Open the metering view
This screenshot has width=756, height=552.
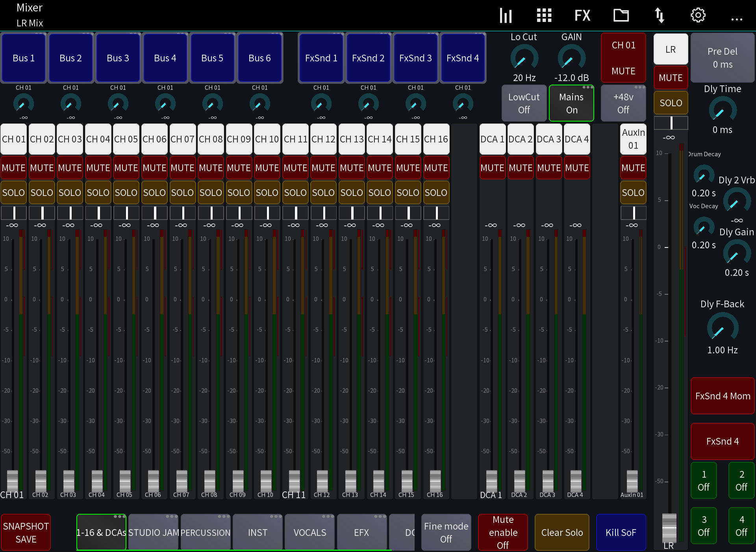coord(506,15)
